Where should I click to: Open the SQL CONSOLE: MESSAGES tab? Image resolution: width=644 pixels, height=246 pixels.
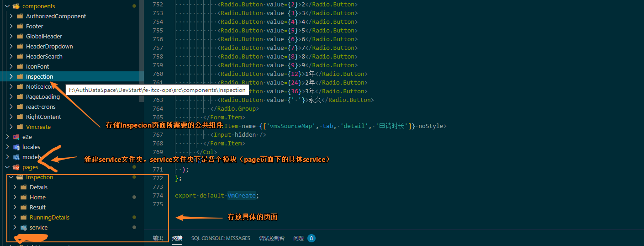pos(221,238)
